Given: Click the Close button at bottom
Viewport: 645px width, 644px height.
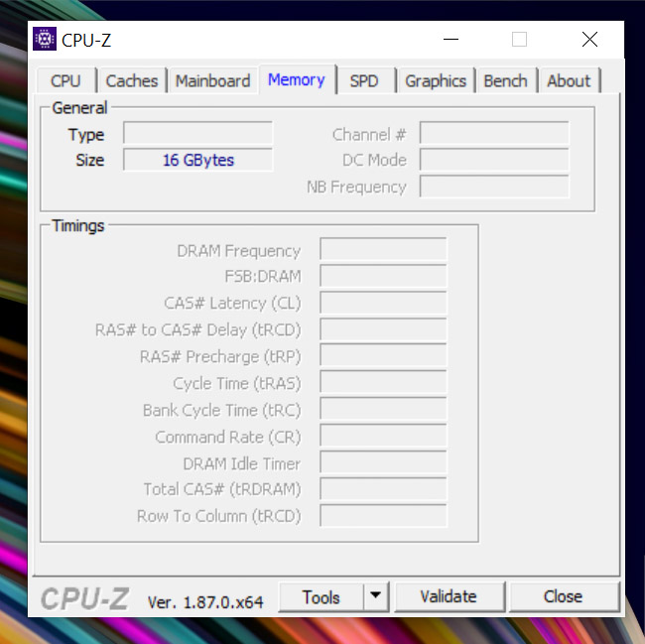Looking at the screenshot, I should point(564,596).
